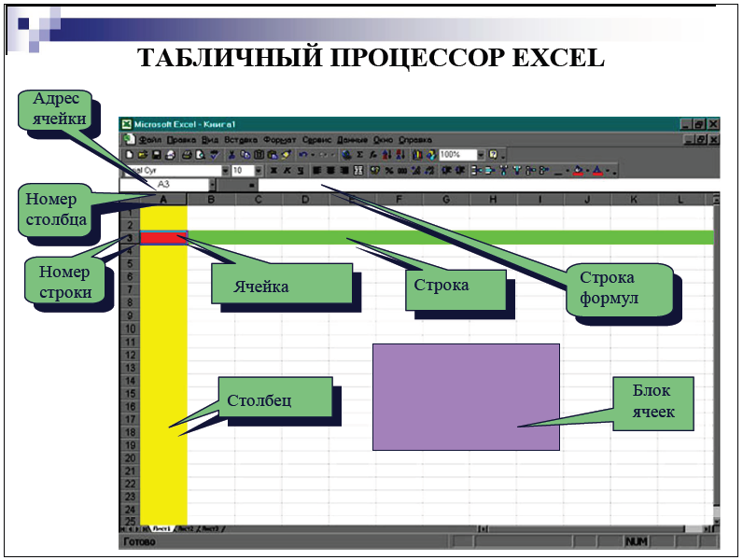Screen dimensions: 743x560
Task: Redo the last undone action
Action: tap(324, 154)
